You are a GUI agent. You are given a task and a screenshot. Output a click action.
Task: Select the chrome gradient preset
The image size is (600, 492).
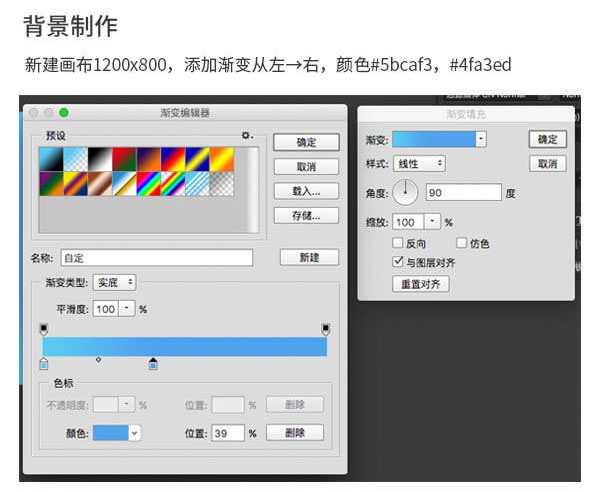tap(124, 184)
